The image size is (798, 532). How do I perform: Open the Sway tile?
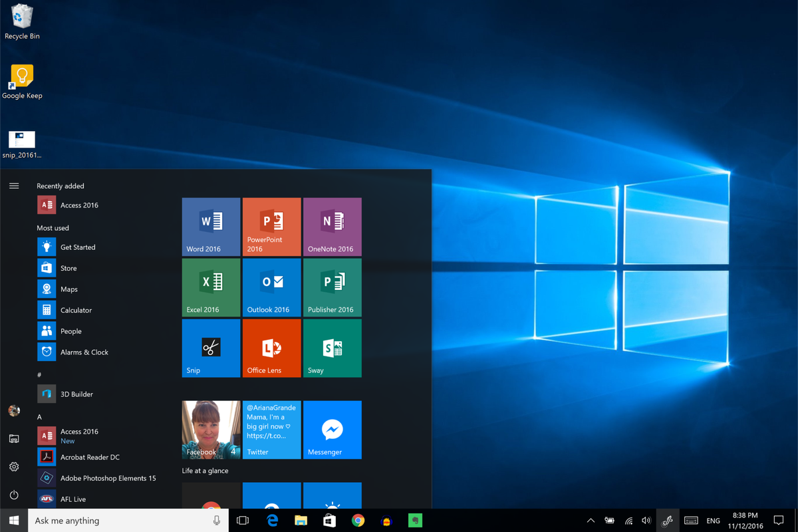pyautogui.click(x=332, y=348)
